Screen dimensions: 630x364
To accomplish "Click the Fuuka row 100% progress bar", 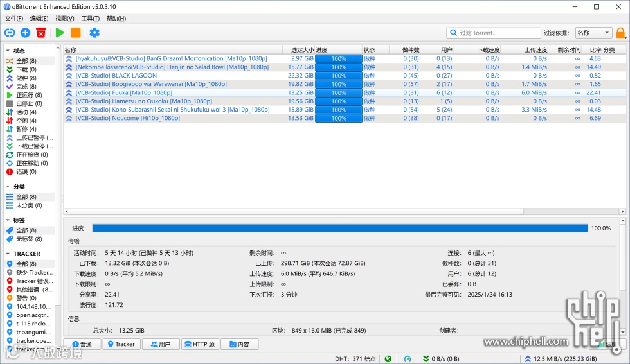I will click(x=339, y=92).
